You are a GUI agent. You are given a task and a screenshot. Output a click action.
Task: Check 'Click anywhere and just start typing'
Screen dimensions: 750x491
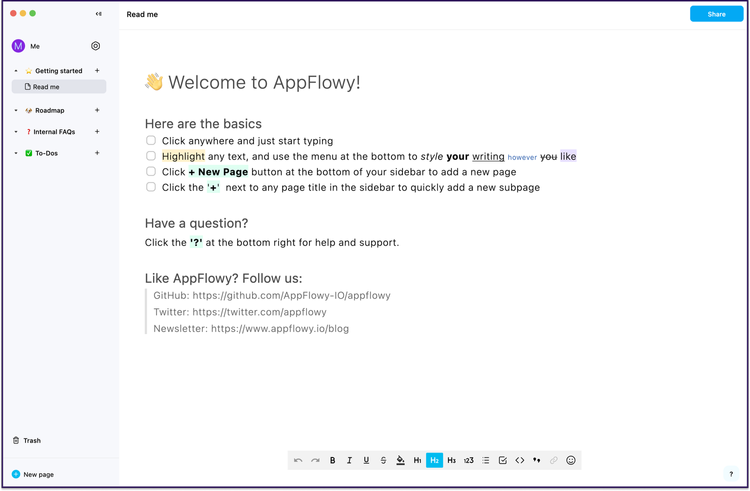tap(151, 140)
